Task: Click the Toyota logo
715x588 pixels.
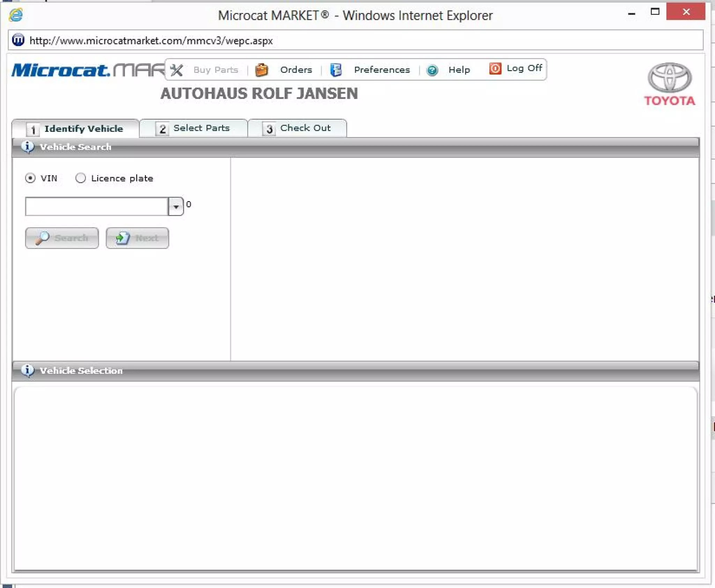Action: click(x=669, y=84)
